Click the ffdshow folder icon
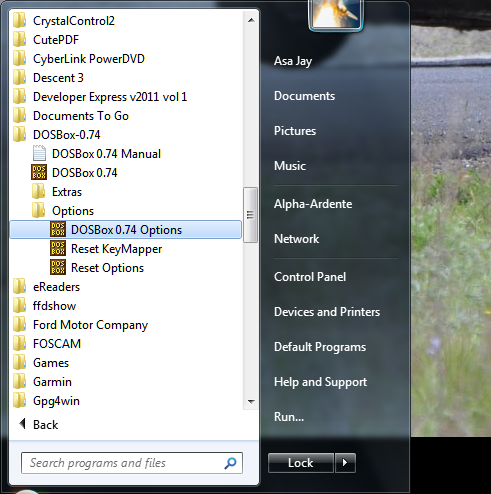491x494 pixels. coord(19,306)
